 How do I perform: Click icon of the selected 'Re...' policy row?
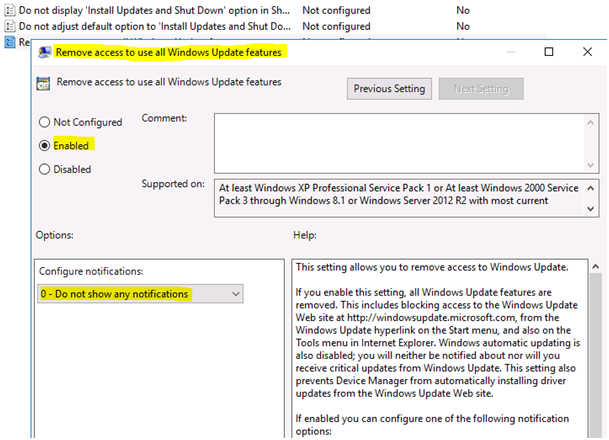click(x=9, y=42)
